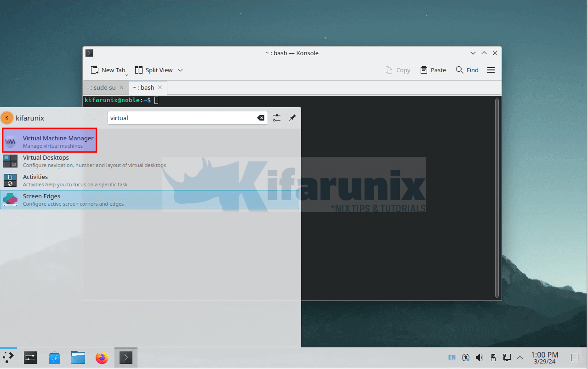The height and width of the screenshot is (369, 588).
Task: Click the removable USB device tray icon
Action: [493, 357]
